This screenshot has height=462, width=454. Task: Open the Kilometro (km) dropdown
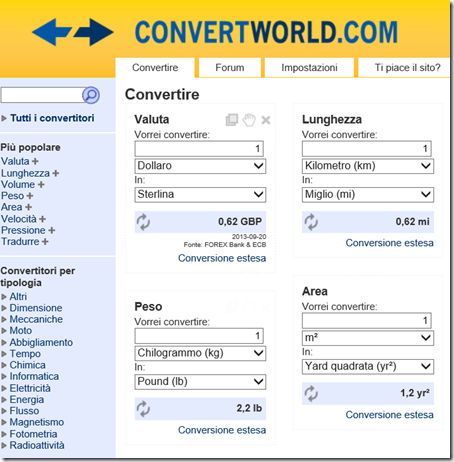point(368,166)
